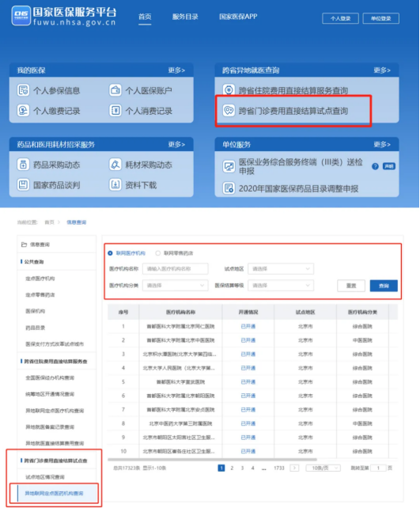420x508 pixels.
Task: Open the 10条/页 page size dropdown
Action: (x=324, y=468)
